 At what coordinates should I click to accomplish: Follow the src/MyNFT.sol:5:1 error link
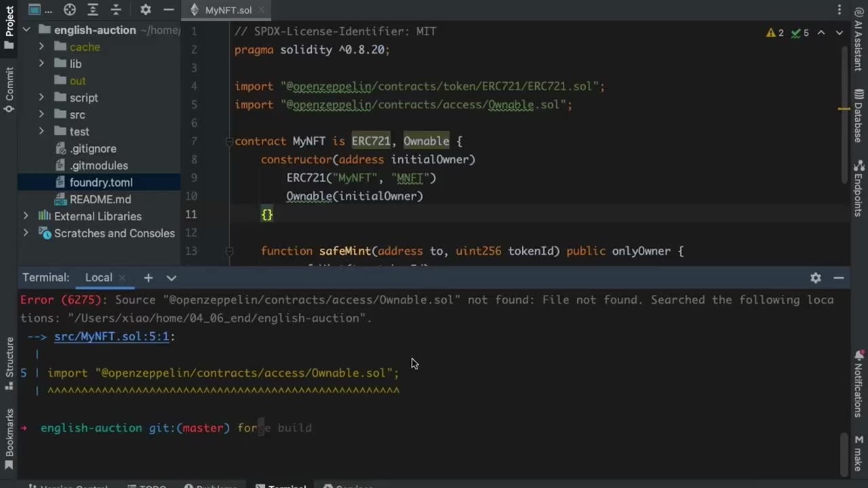point(111,336)
